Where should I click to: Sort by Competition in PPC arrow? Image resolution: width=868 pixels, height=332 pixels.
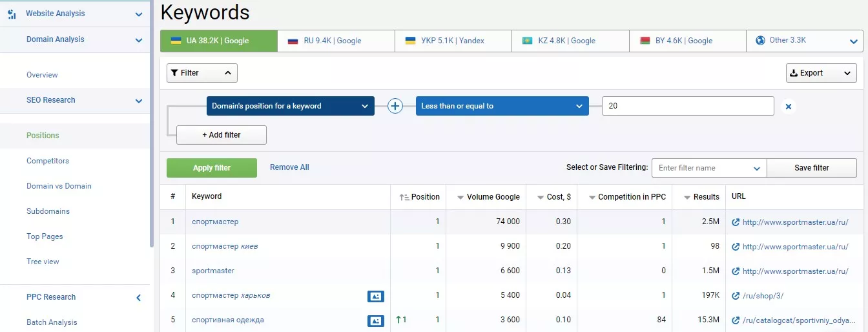coord(592,198)
